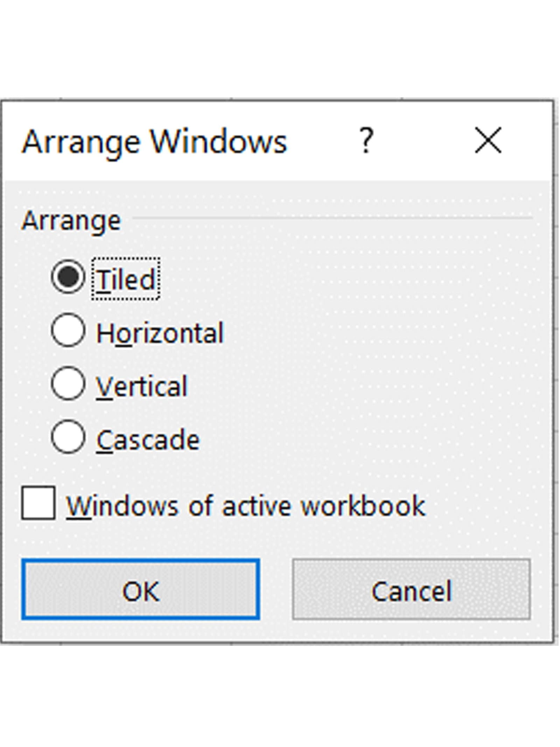Click the Tiled option label text
The width and height of the screenshot is (560, 747).
(126, 279)
